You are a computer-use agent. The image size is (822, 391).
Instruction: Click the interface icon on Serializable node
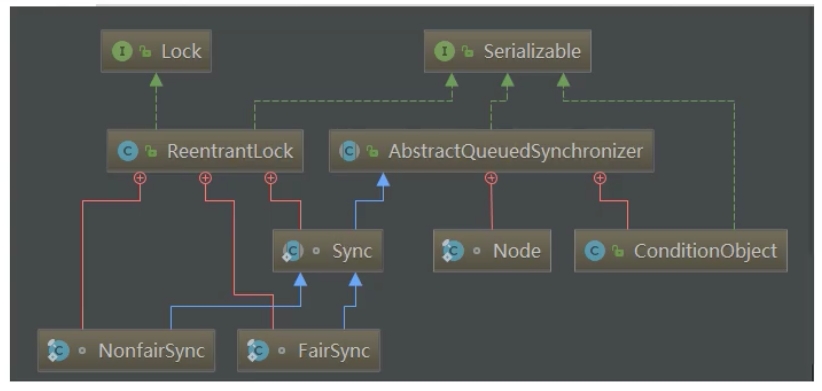tap(444, 51)
